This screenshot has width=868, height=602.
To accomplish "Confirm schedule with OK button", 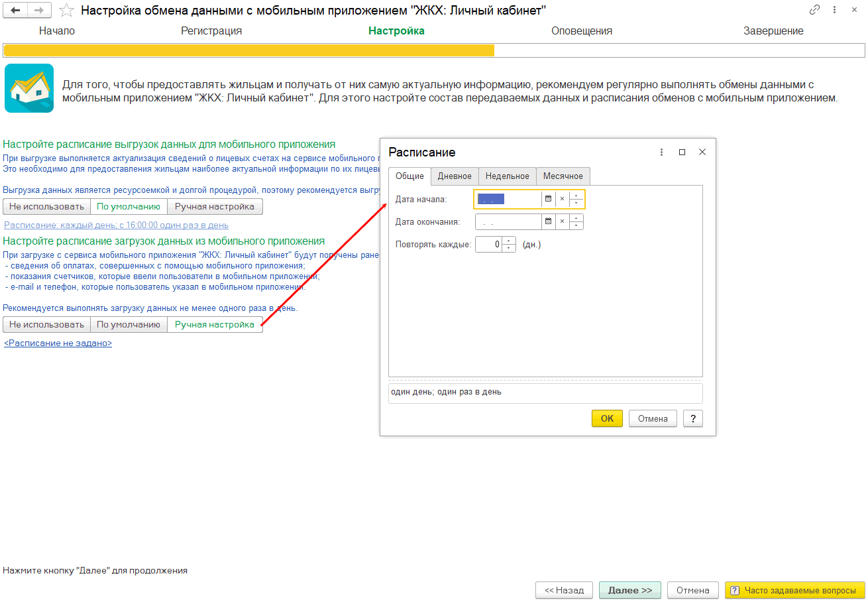I will (x=607, y=418).
